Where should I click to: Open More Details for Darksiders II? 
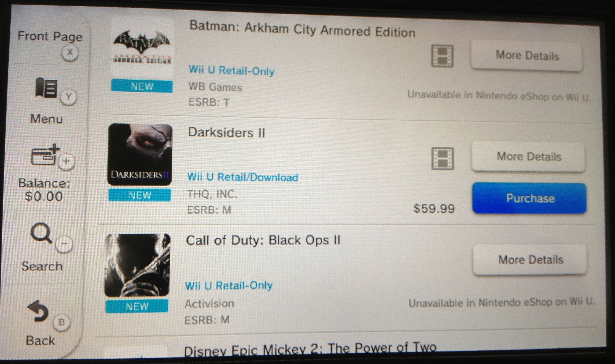529,157
